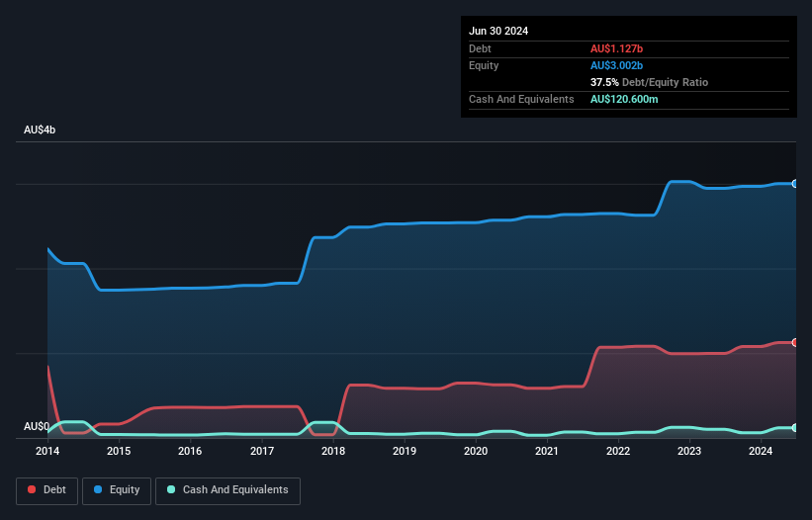Click the tooltip Equity row label
Screen dimensions: 812x520
pyautogui.click(x=484, y=65)
